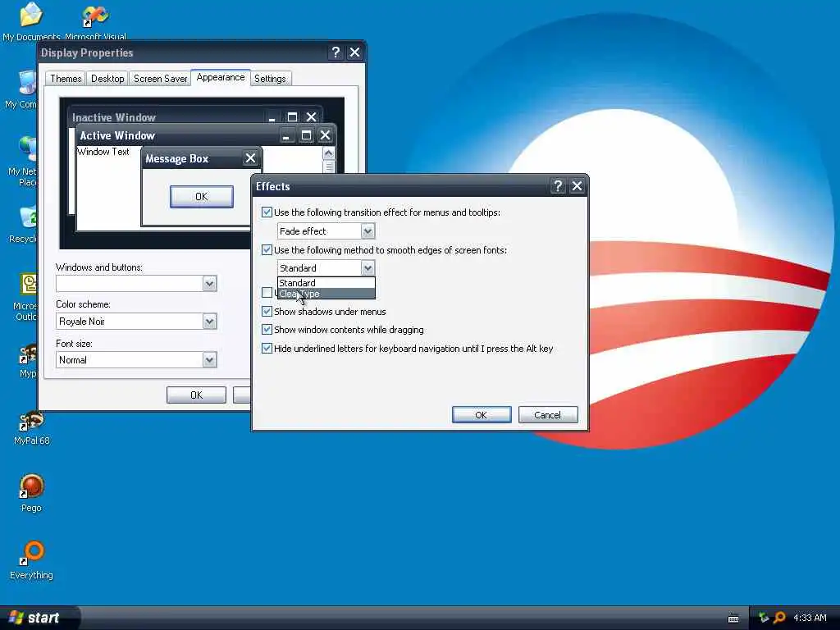Click OK in the Effects dialog
Image resolution: width=840 pixels, height=630 pixels.
[x=481, y=414]
